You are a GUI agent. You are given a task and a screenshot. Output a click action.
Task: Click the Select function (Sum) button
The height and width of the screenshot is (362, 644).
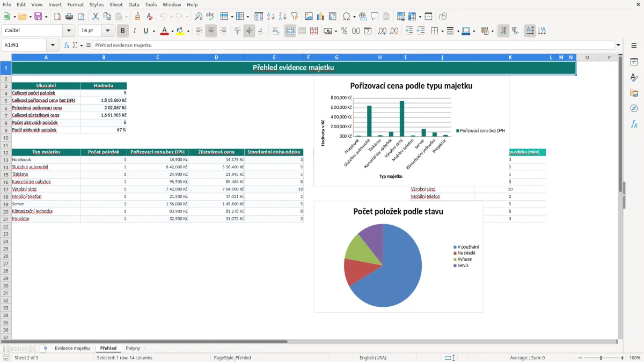(76, 45)
